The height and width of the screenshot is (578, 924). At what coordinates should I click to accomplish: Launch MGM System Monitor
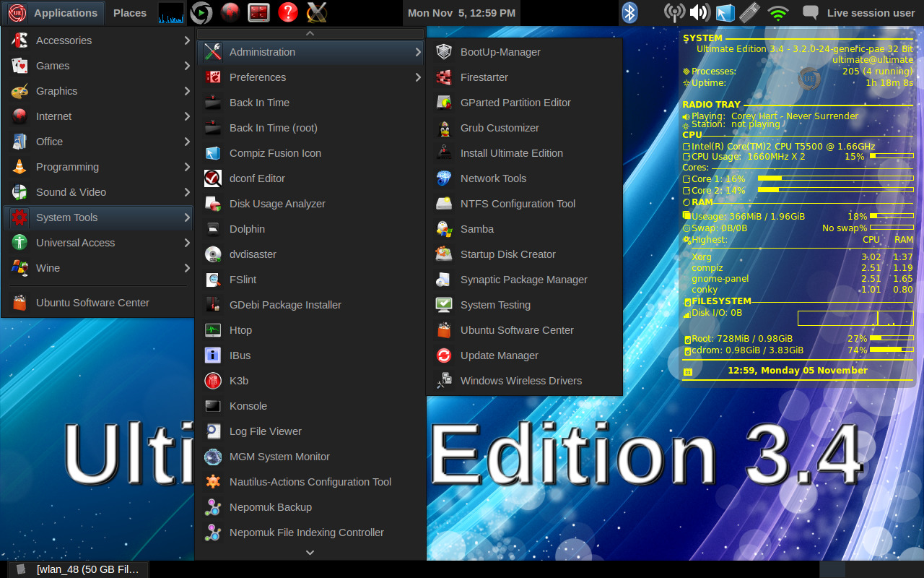[x=310, y=457]
